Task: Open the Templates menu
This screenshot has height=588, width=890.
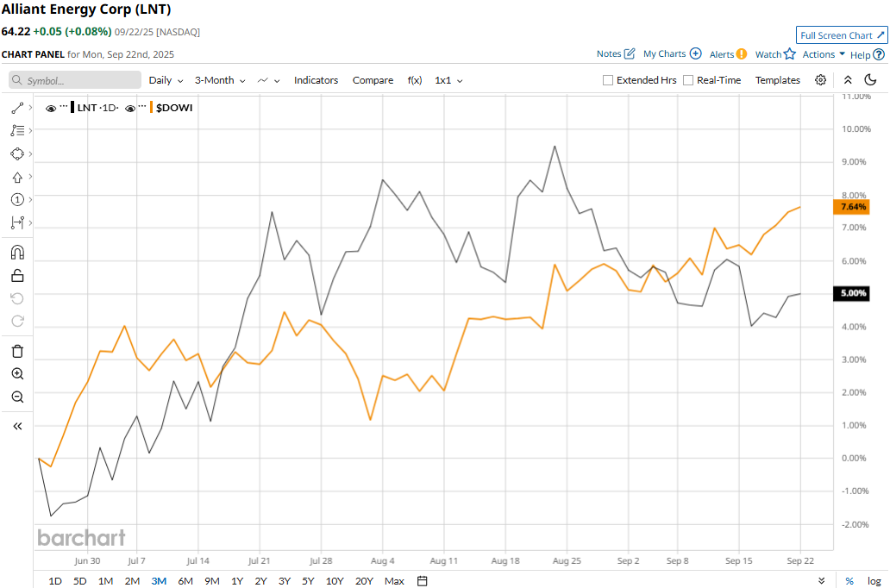Action: (x=778, y=80)
